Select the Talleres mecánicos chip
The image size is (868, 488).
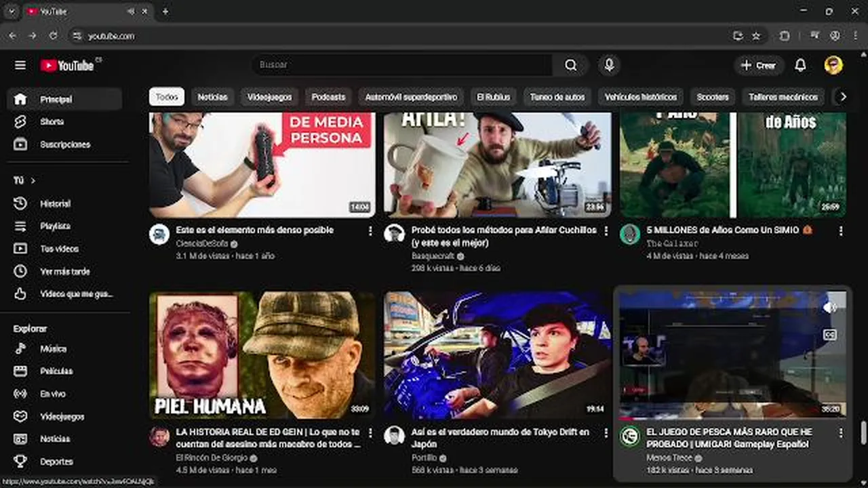tap(784, 97)
